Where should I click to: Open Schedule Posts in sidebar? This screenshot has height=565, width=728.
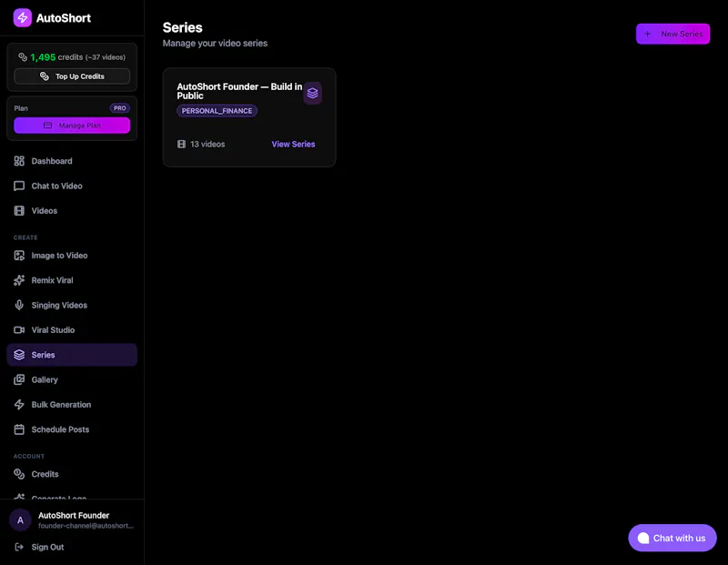[72, 429]
